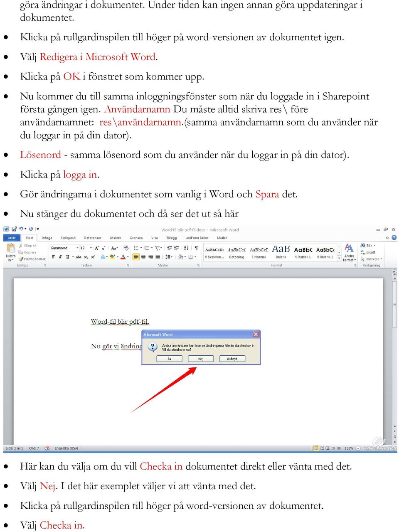
Task: Toggle underline U formatting
Action: pos(67,257)
